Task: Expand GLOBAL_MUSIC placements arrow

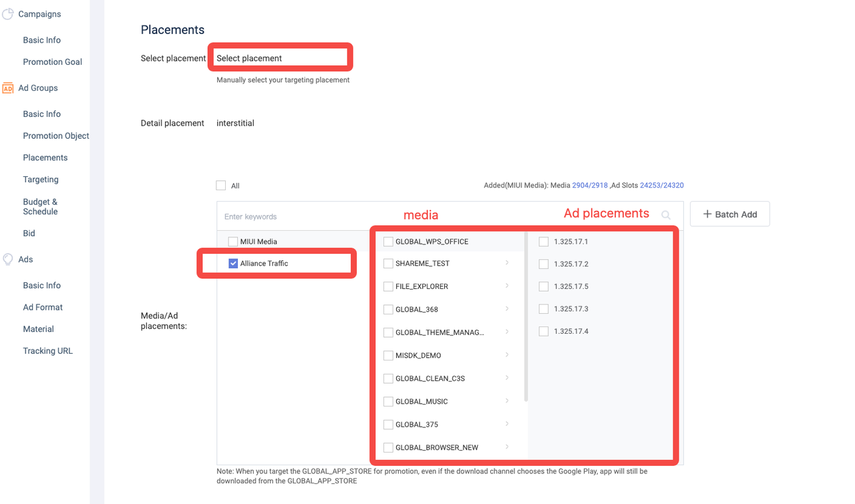Action: point(507,401)
